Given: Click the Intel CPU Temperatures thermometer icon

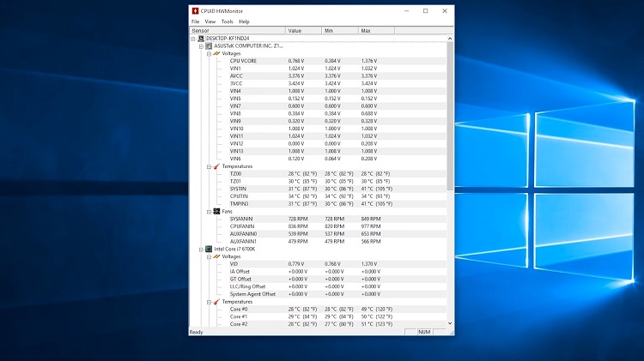Looking at the screenshot, I should [x=216, y=302].
